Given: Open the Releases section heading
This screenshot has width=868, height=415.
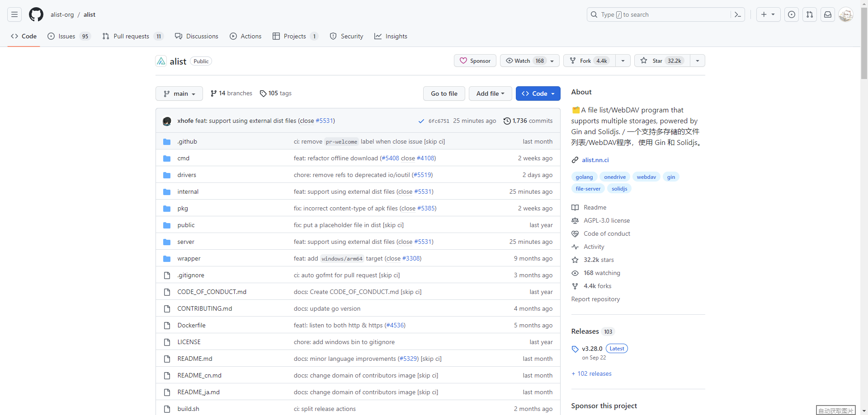Looking at the screenshot, I should pyautogui.click(x=585, y=331).
